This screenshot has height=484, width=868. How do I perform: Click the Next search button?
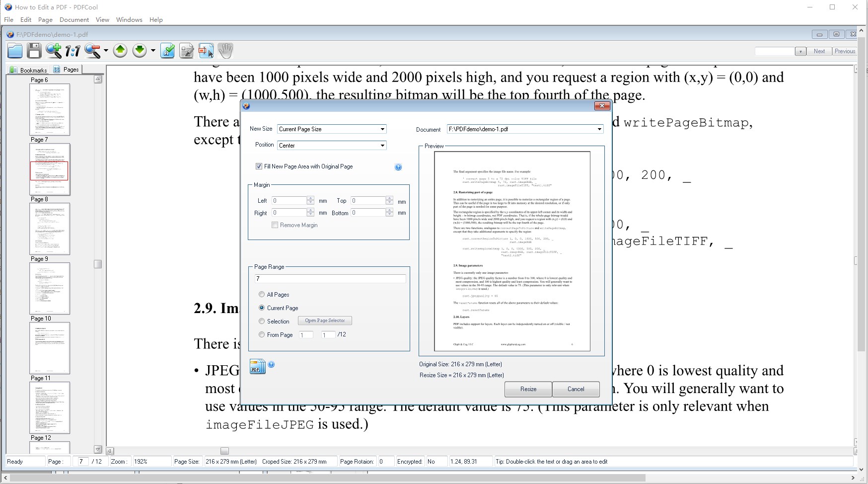819,51
